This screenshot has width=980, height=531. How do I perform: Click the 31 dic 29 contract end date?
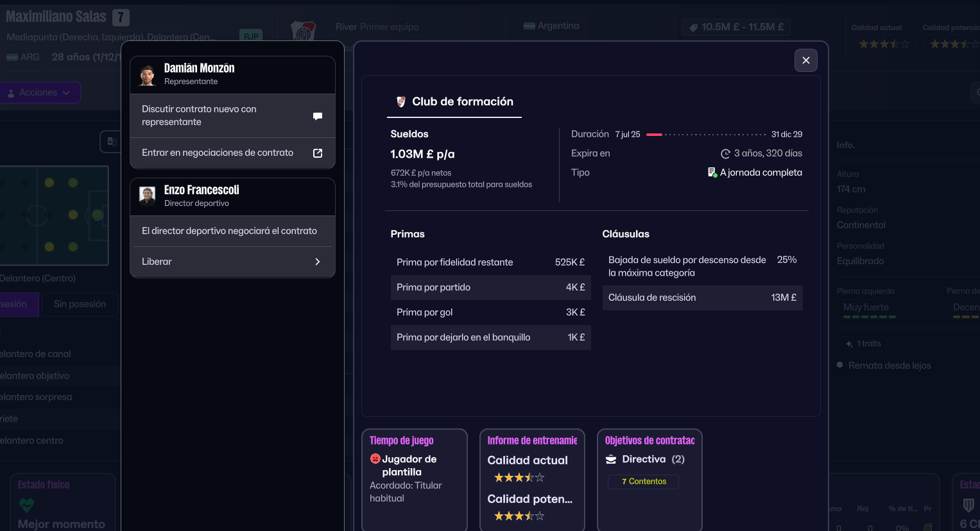[x=787, y=135]
